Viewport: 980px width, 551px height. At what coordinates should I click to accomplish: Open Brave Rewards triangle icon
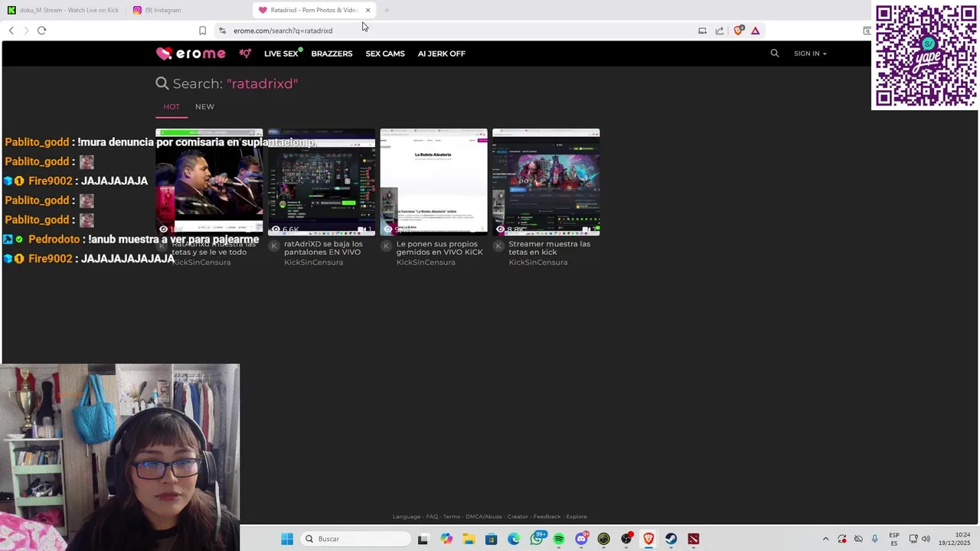click(x=755, y=31)
